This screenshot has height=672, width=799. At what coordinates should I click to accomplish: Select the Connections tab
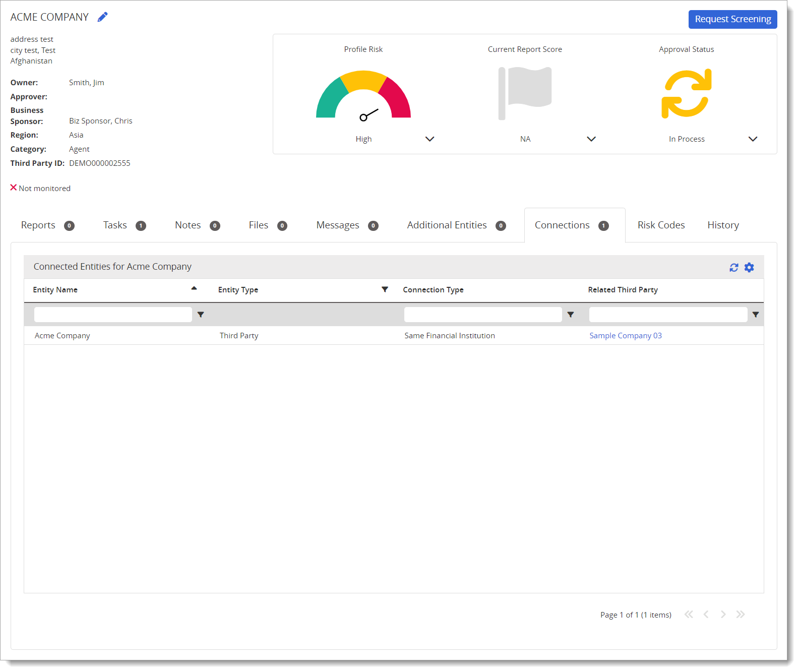[x=575, y=225]
